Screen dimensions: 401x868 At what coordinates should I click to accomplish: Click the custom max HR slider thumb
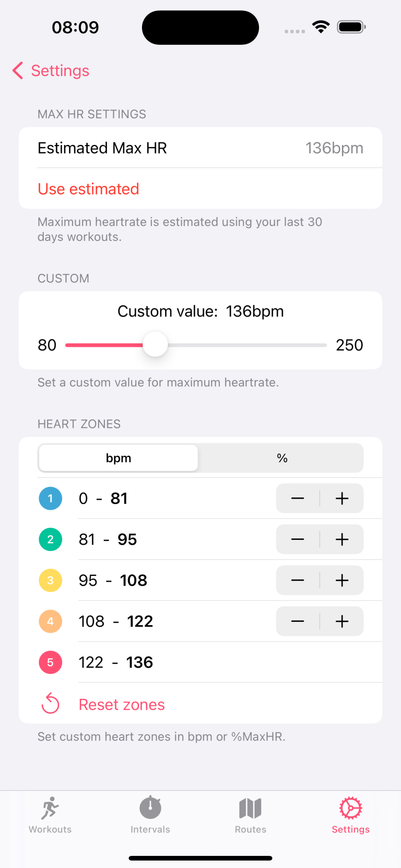tap(155, 345)
